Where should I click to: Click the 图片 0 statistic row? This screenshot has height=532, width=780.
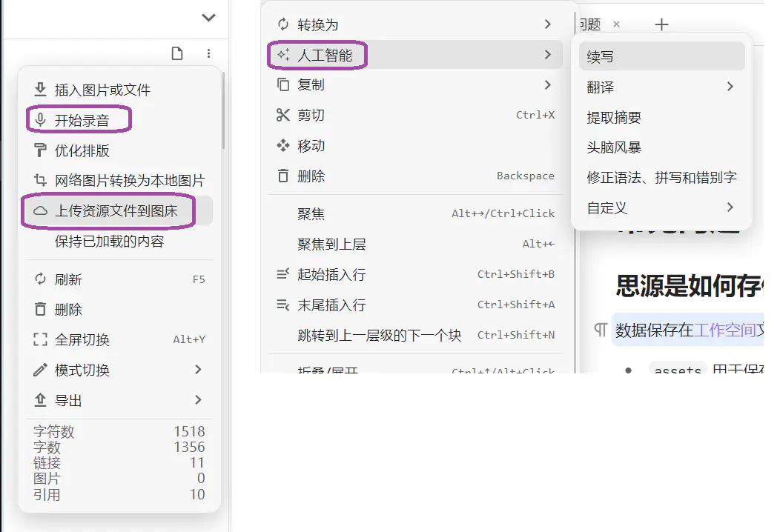[119, 479]
